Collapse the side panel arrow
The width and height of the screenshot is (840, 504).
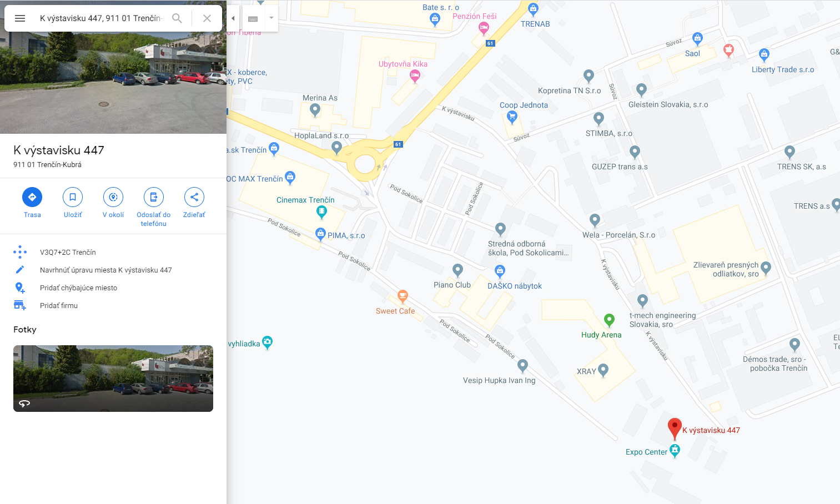[233, 18]
